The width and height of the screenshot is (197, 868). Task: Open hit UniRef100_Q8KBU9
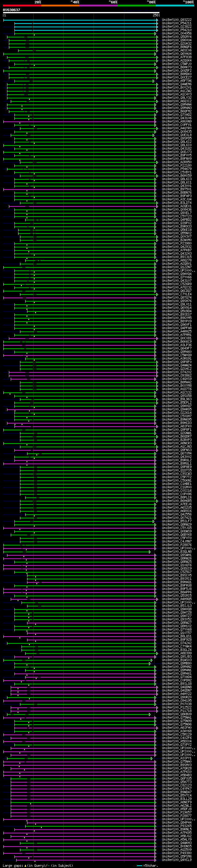tap(177, 714)
